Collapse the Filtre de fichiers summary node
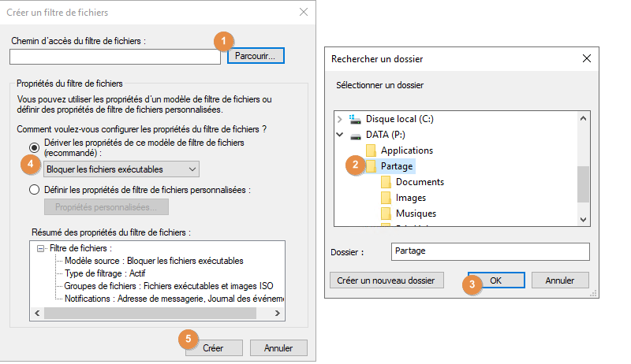Viewport: 631px width, 364px height. point(39,249)
